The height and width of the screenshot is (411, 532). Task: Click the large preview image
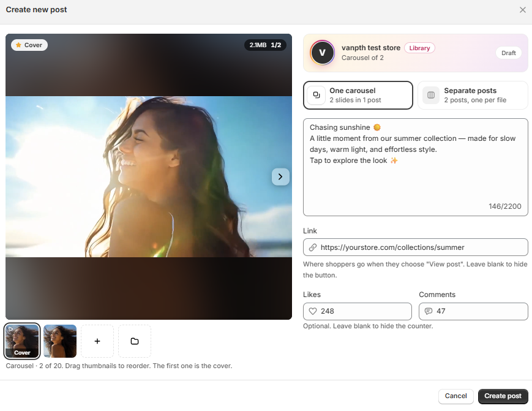(x=149, y=176)
